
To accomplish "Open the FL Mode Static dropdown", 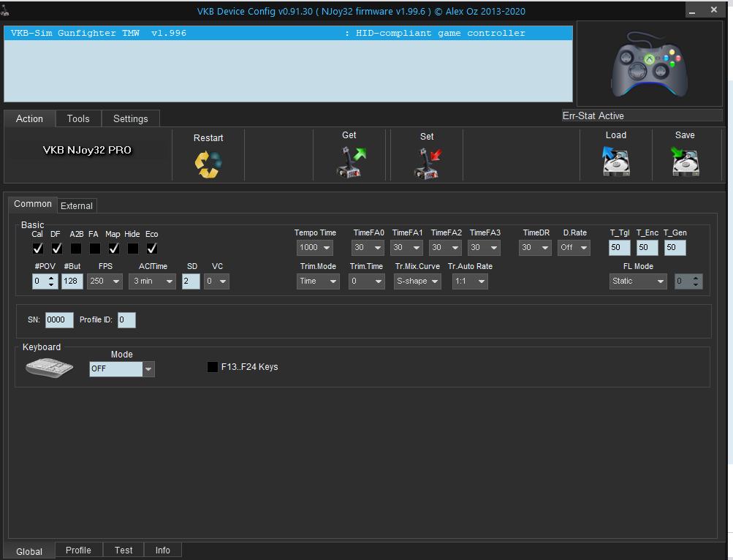I will click(x=638, y=281).
